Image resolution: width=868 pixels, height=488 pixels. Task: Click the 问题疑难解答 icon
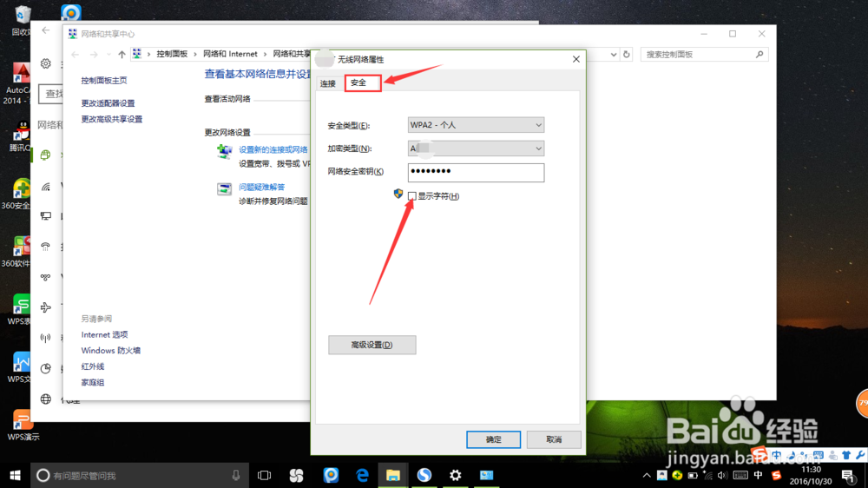[224, 189]
